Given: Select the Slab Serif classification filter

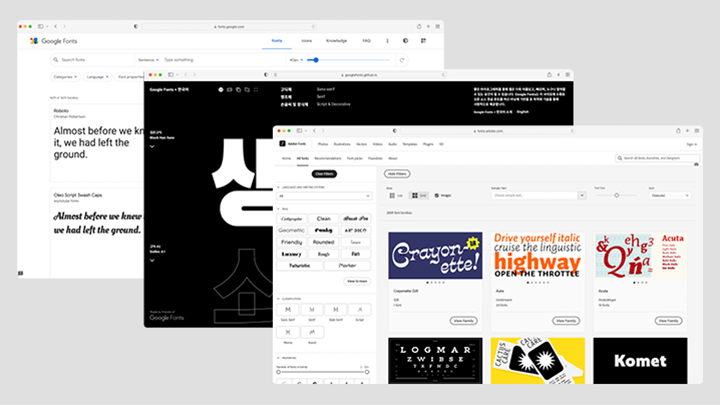Looking at the screenshot, I should pos(336,310).
